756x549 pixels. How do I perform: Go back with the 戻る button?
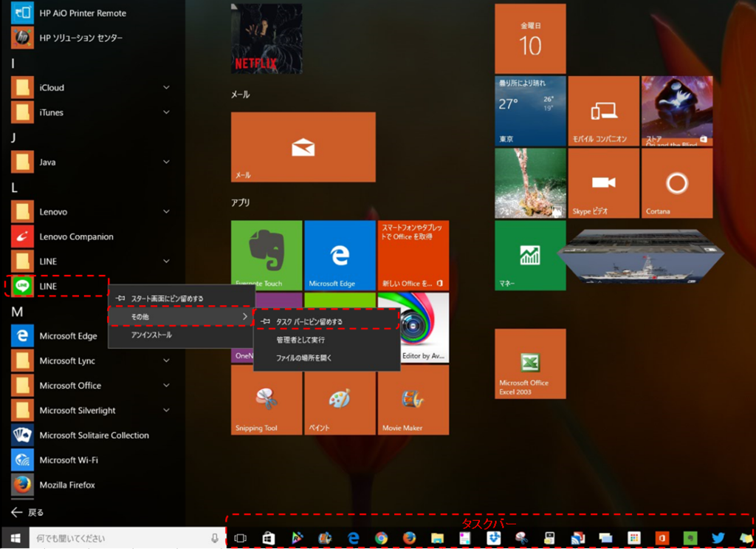click(27, 512)
